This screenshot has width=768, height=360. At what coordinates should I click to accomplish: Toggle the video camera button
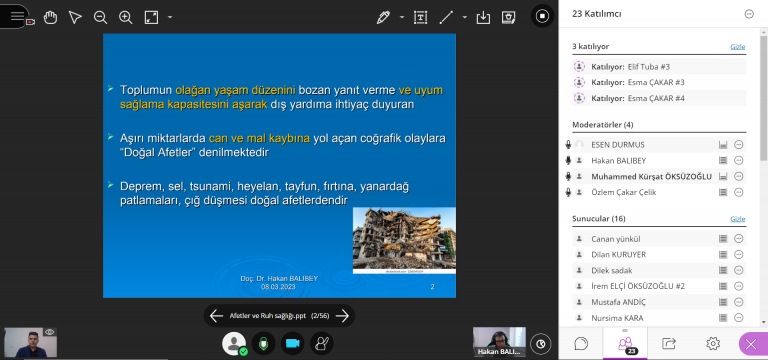(x=292, y=344)
